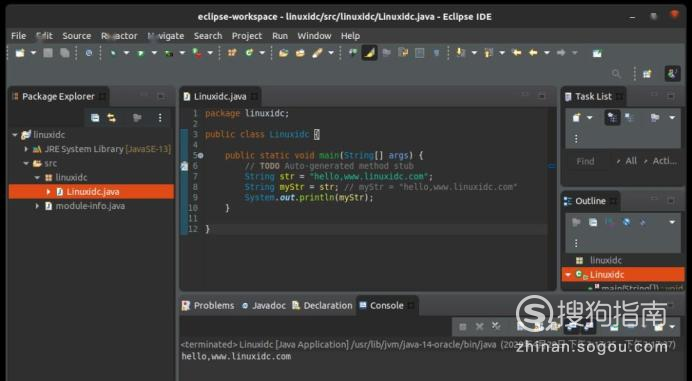The image size is (692, 381).
Task: Click the search magnifier icon below toolbar
Action: 616,74
